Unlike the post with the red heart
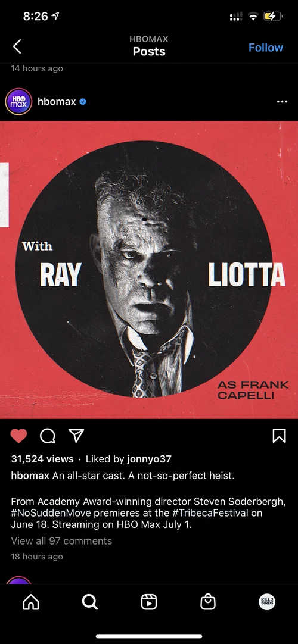 18,435
